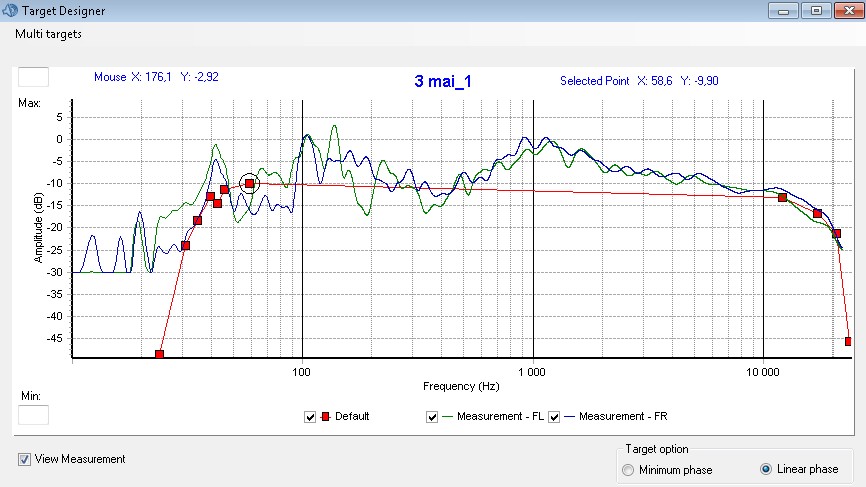Click the Min amplitude input field
Viewport: 866px width, 487px height.
point(33,415)
